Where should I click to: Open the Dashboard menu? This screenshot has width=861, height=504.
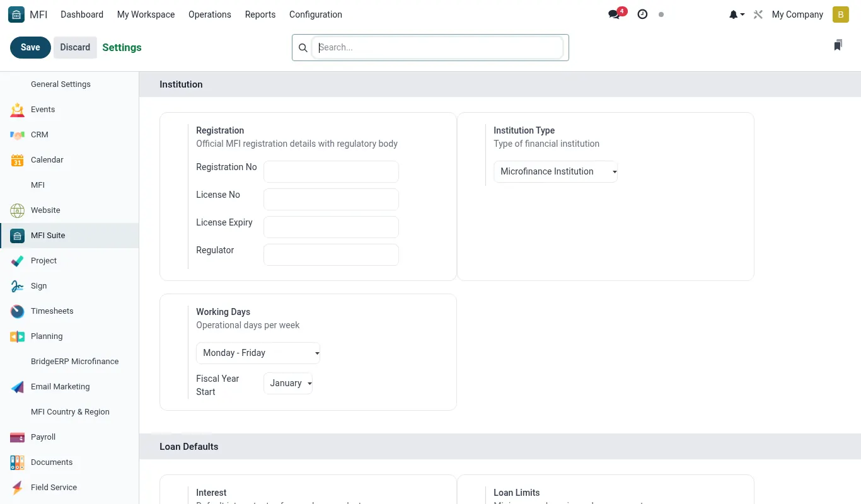click(x=82, y=14)
